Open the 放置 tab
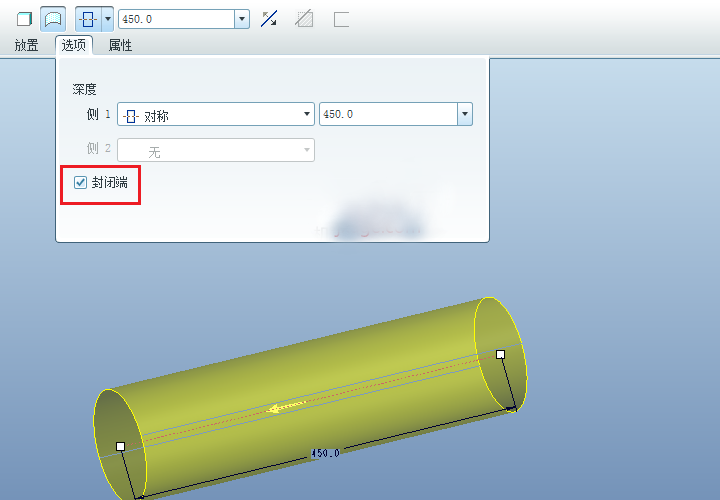Image resolution: width=720 pixels, height=500 pixels. 26,45
